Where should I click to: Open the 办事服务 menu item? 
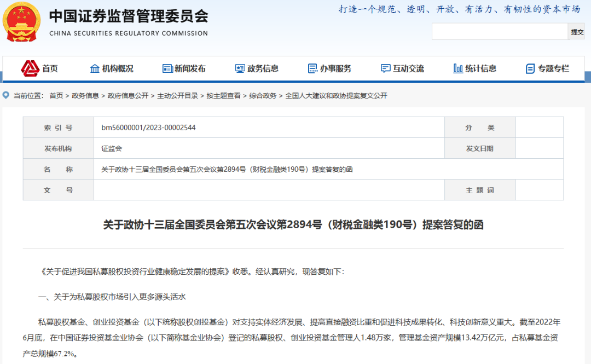(x=335, y=68)
